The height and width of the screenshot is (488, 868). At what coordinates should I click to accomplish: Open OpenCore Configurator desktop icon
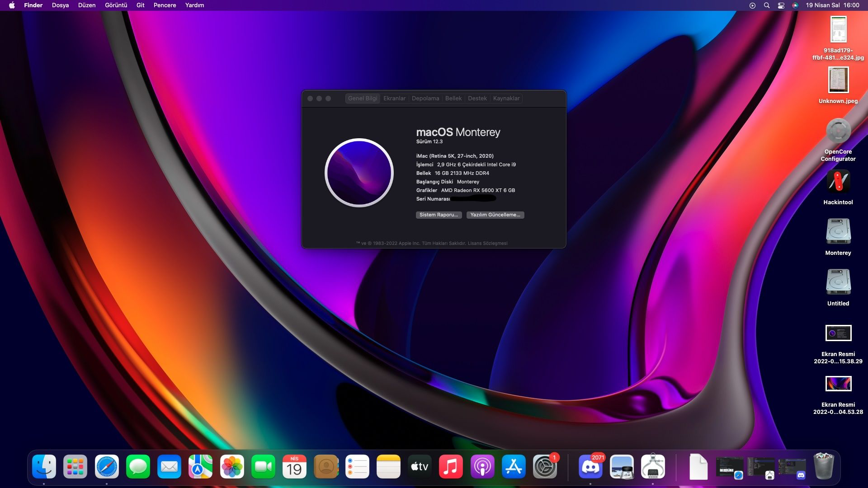click(x=838, y=131)
